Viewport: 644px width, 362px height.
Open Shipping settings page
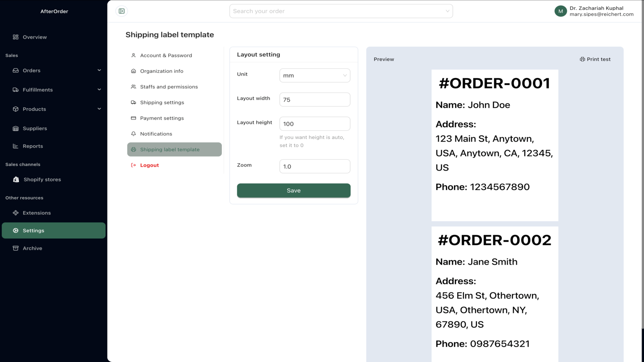(174, 103)
